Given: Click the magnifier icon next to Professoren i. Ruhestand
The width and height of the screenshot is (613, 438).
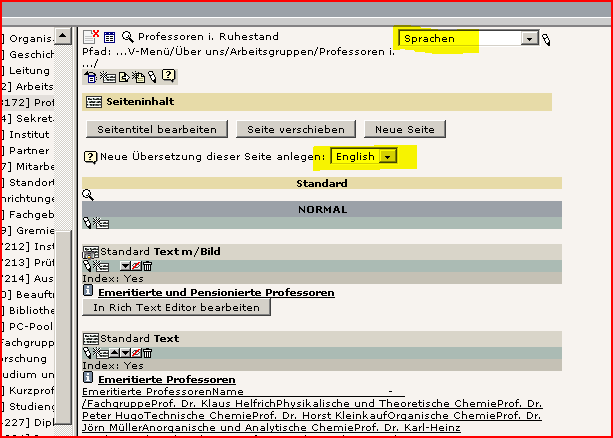Looking at the screenshot, I should coord(129,37).
